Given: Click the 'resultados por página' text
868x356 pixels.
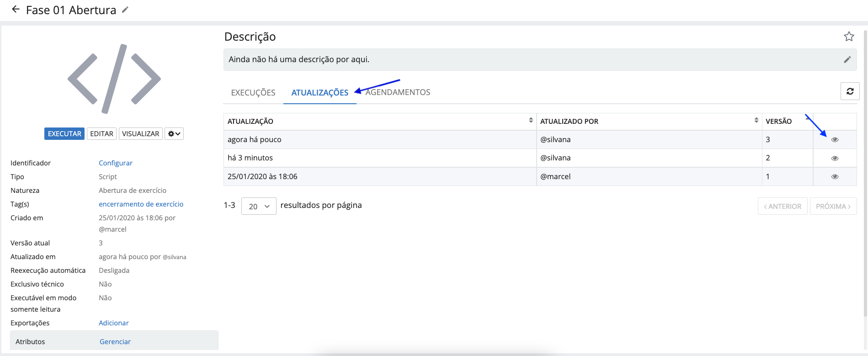Looking at the screenshot, I should (x=321, y=205).
